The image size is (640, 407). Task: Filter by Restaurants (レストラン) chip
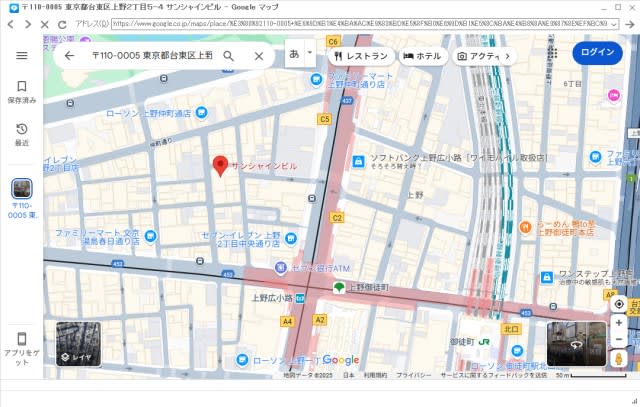(x=361, y=56)
